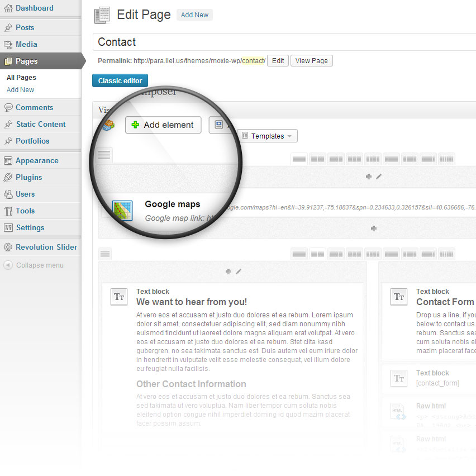Viewport: 476px width, 476px height.
Task: Click the plus icon below Google maps
Action: (x=373, y=228)
